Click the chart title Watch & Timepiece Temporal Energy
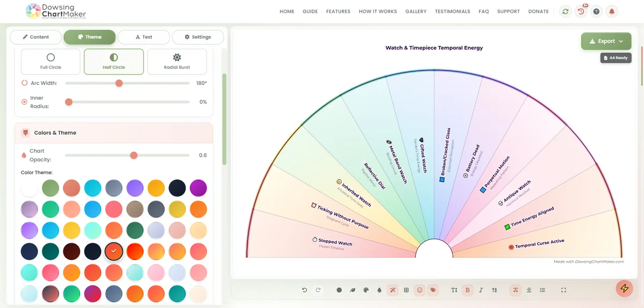The height and width of the screenshot is (308, 644). pos(434,48)
